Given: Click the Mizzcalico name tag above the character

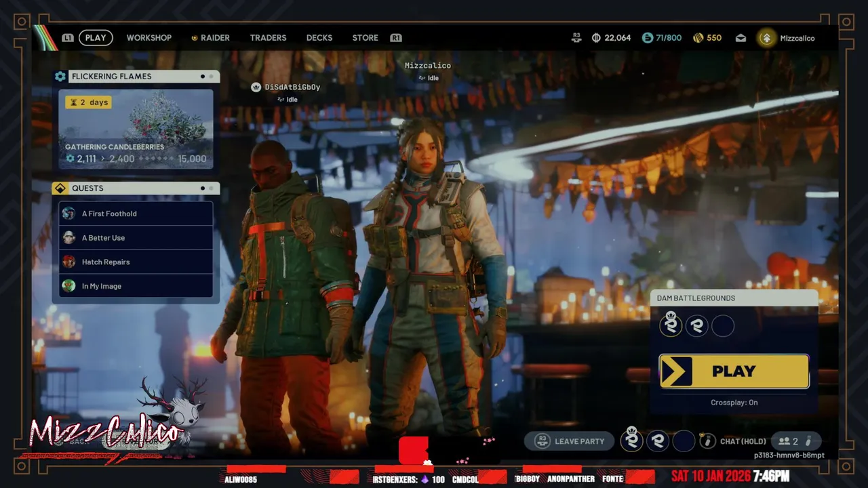Looking at the screenshot, I should pos(428,66).
